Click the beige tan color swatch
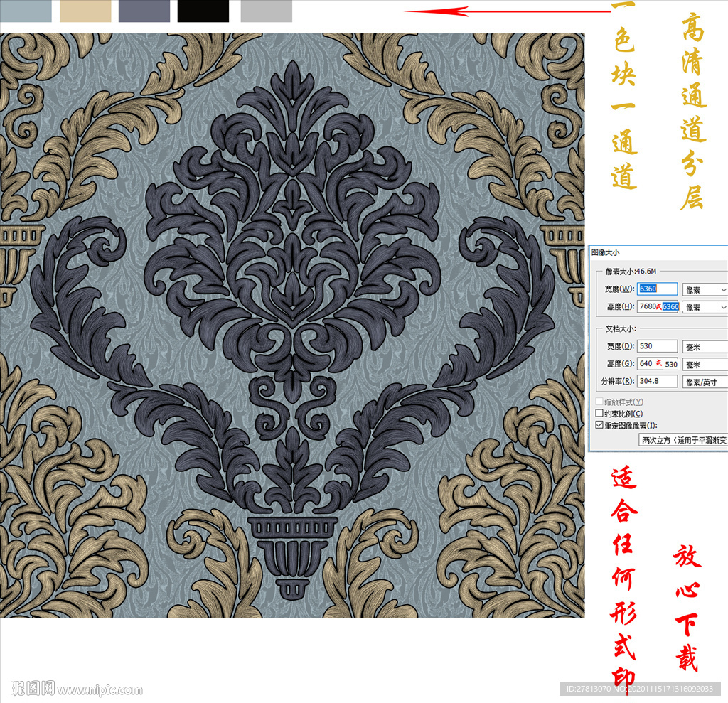The width and height of the screenshot is (728, 703). (85, 11)
